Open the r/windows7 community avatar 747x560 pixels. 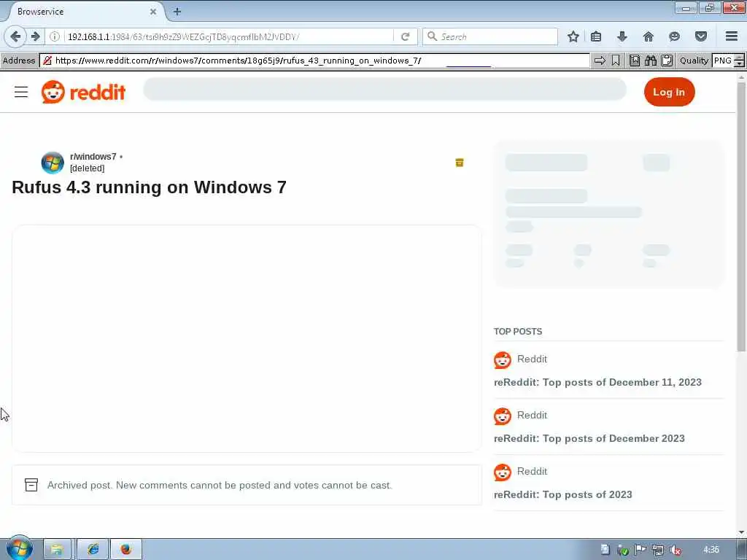pos(53,163)
